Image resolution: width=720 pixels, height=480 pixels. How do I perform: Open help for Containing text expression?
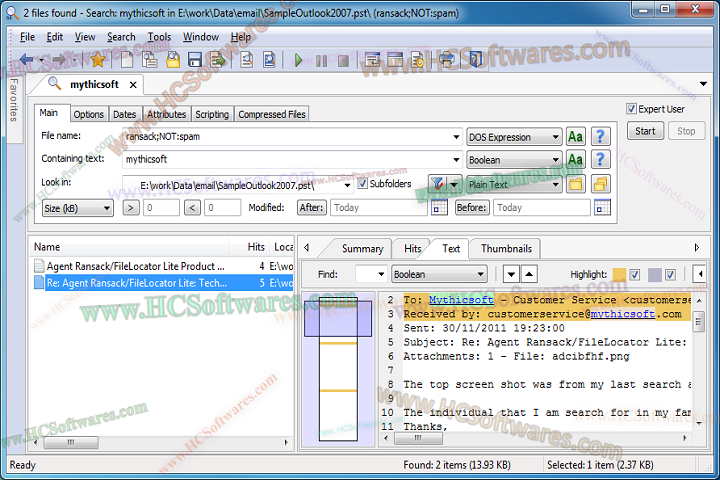coord(600,159)
